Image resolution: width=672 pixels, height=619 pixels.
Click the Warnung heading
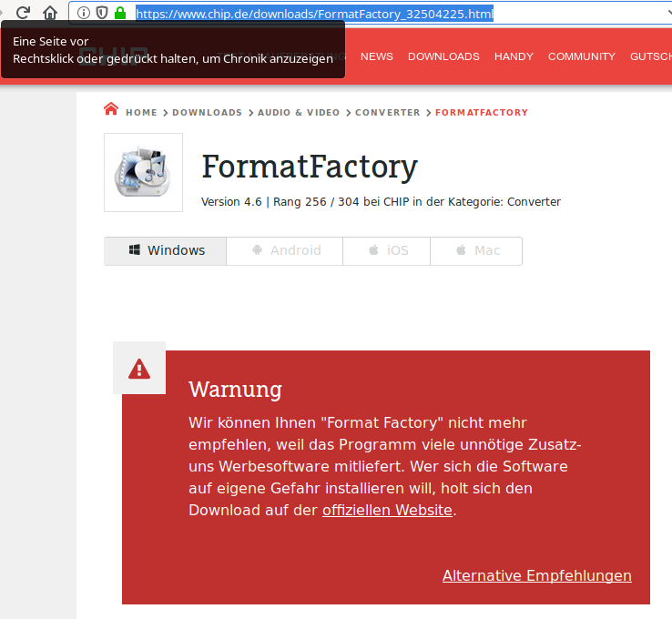tap(235, 390)
